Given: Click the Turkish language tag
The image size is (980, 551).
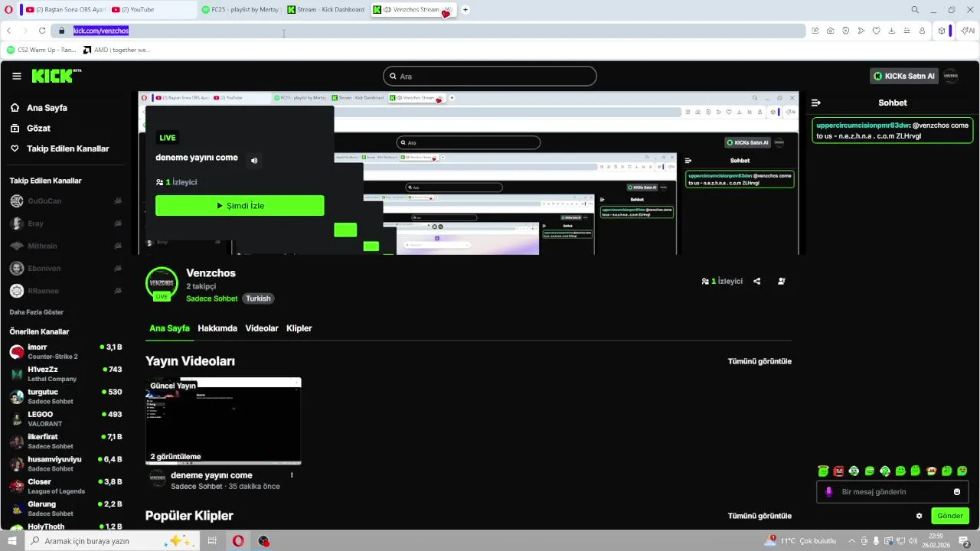Looking at the screenshot, I should pos(258,298).
